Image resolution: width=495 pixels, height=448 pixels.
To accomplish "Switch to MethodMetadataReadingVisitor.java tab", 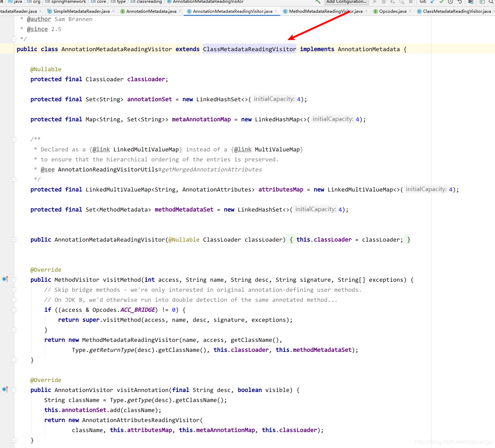I will (326, 11).
